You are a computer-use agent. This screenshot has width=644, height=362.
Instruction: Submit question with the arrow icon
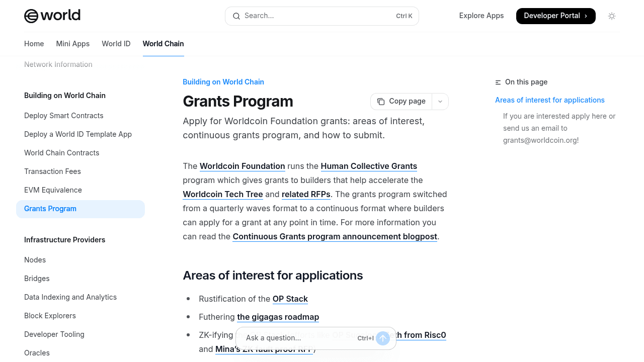[x=382, y=338]
